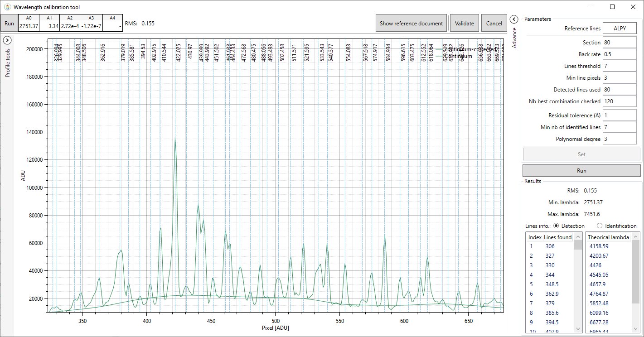This screenshot has width=644, height=337.
Task: Select lines found row 327
Action: click(550, 256)
